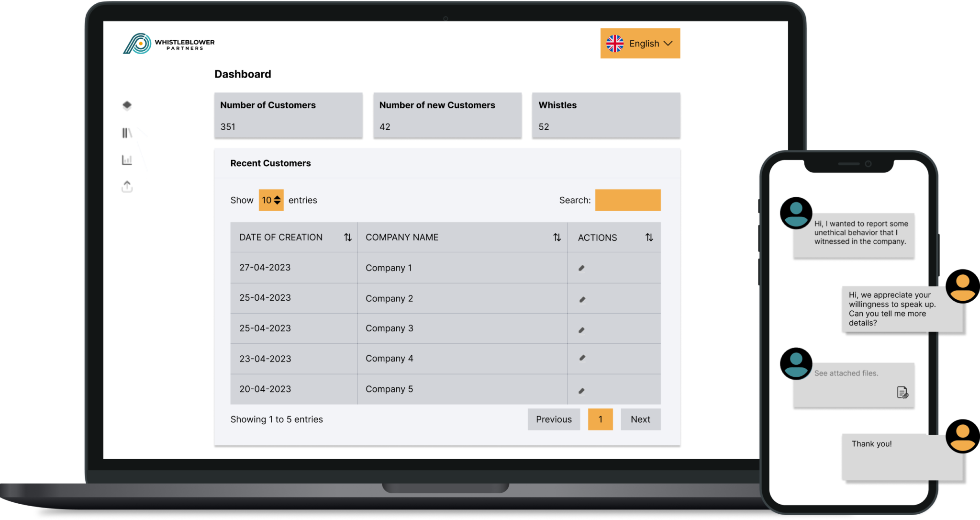Viewport: 980px width, 520px height.
Task: Click the 42 new customers value
Action: pyautogui.click(x=385, y=127)
